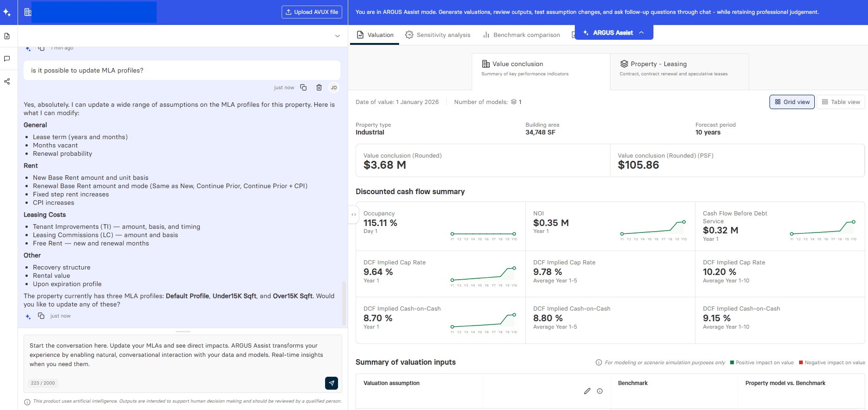Image resolution: width=868 pixels, height=410 pixels.
Task: Click the pencil edit icon in valuation inputs
Action: [587, 391]
